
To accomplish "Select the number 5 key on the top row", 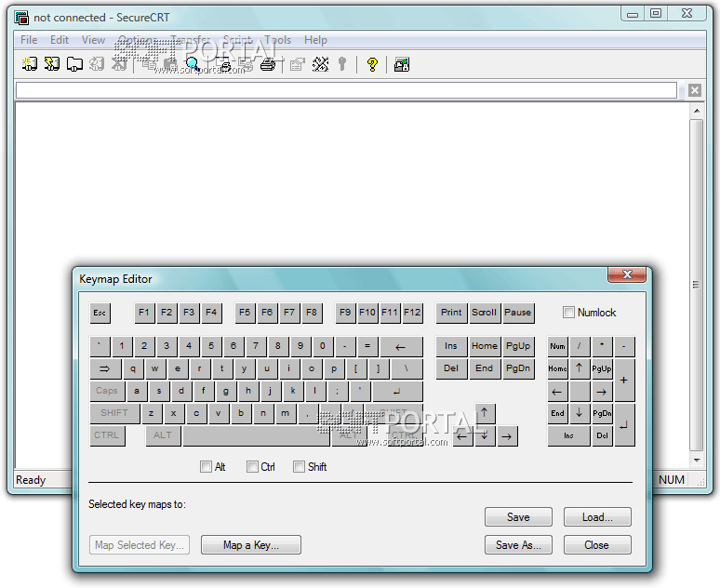I will 211,347.
